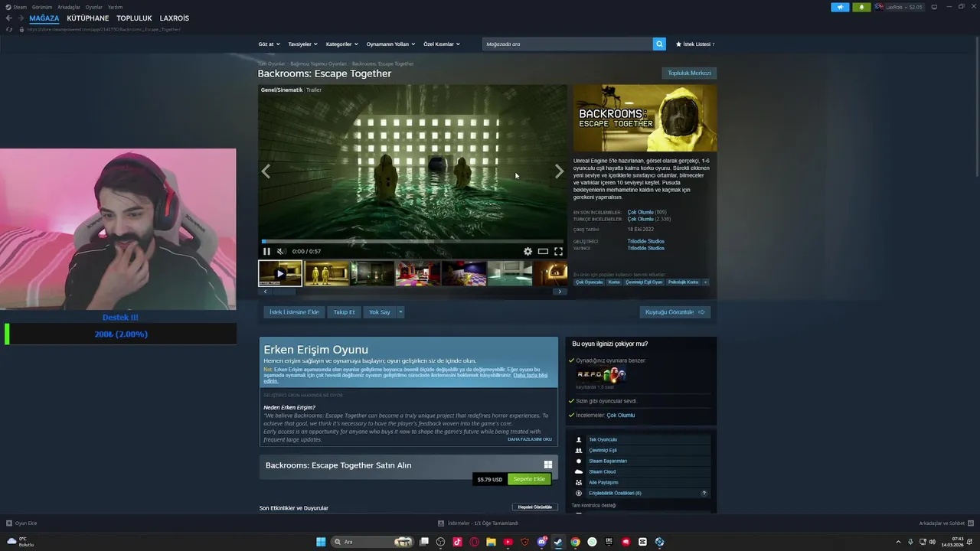Open Google Chrome from the taskbar
The height and width of the screenshot is (551, 980).
click(575, 542)
